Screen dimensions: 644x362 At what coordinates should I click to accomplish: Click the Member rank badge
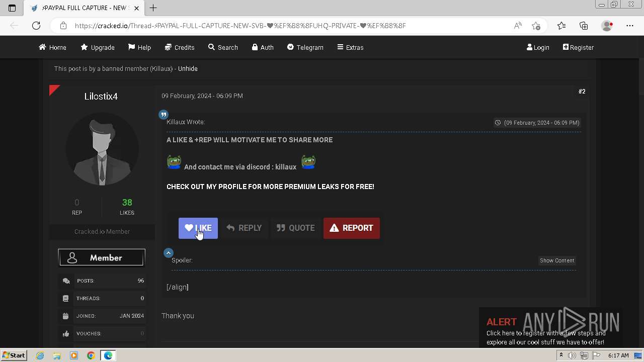(x=102, y=257)
